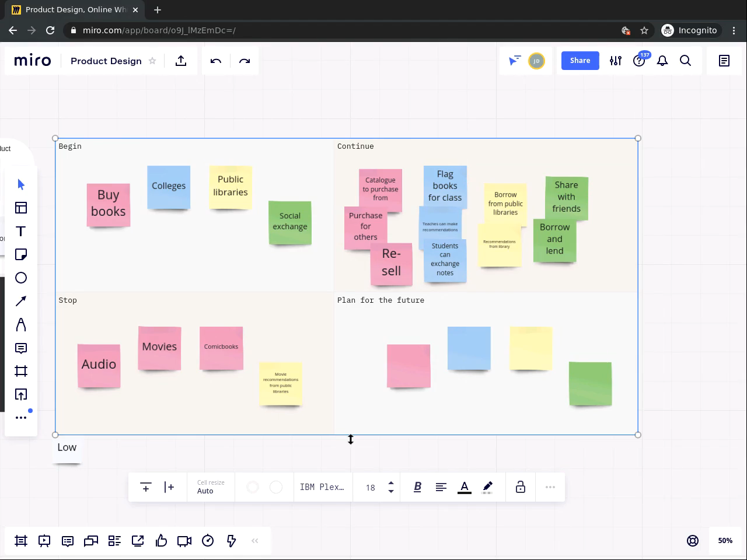Open the Notes panel icon
The image size is (747, 560).
point(724,61)
